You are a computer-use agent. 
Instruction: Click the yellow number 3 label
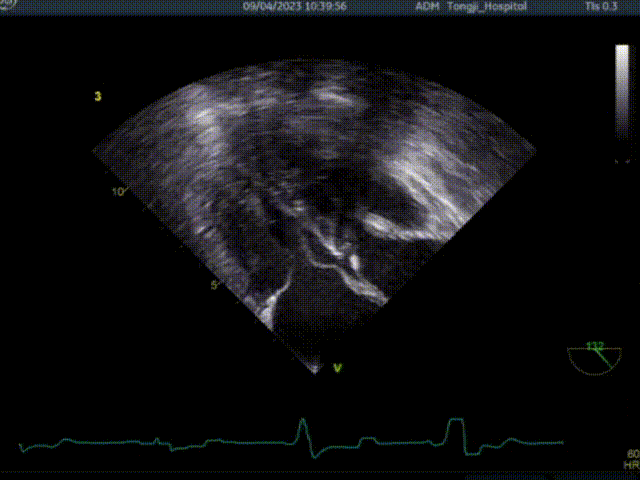97,97
